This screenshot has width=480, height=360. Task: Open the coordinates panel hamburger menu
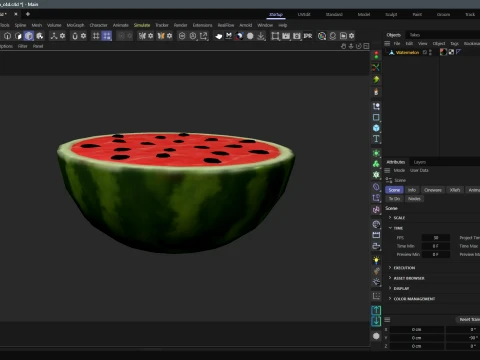(x=387, y=320)
